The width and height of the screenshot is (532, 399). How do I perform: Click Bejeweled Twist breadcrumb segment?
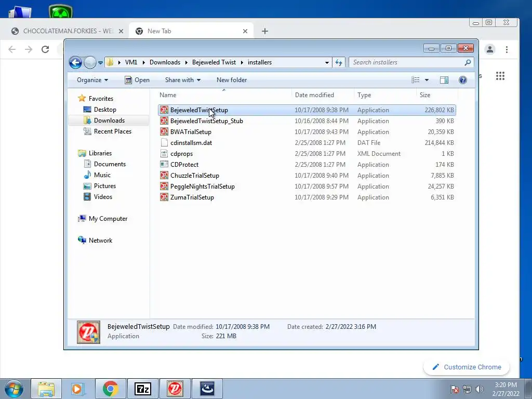click(214, 62)
